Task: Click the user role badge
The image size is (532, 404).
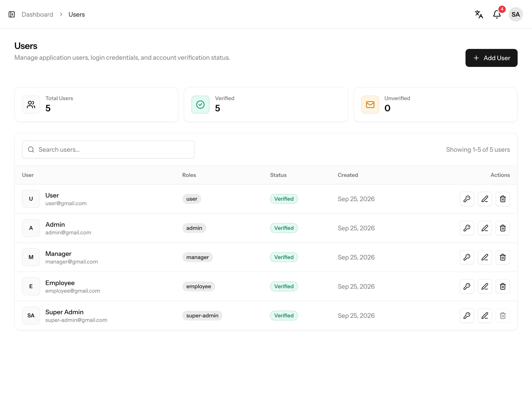Action: (x=192, y=199)
